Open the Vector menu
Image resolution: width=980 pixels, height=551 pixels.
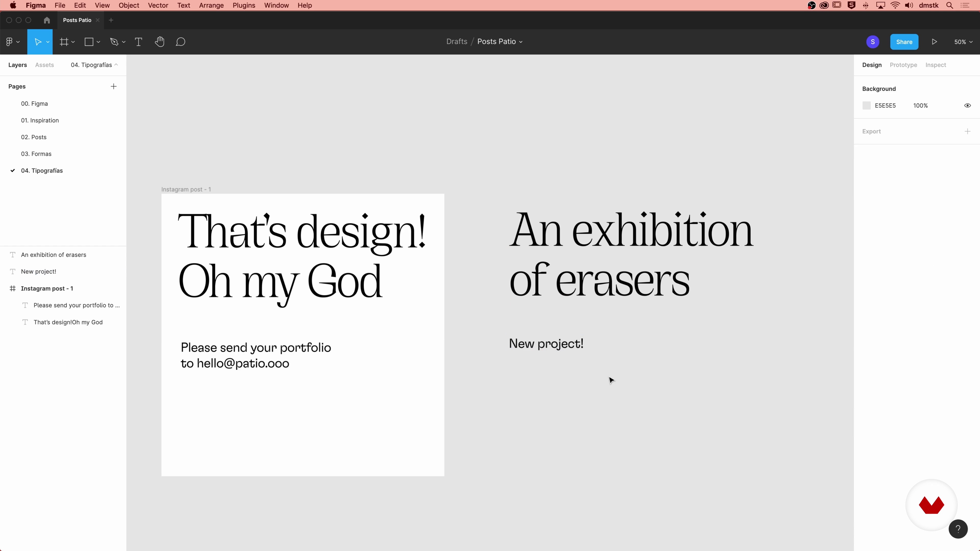[x=158, y=5]
